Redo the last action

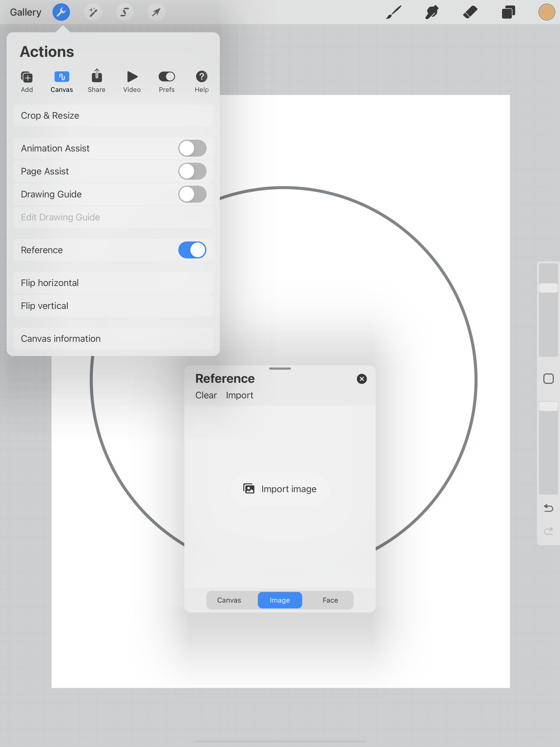[549, 531]
